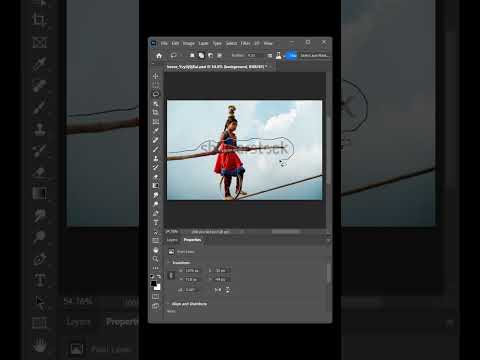This screenshot has height=360, width=480.
Task: Select the Spot Healing Brush tool
Action: [156, 140]
